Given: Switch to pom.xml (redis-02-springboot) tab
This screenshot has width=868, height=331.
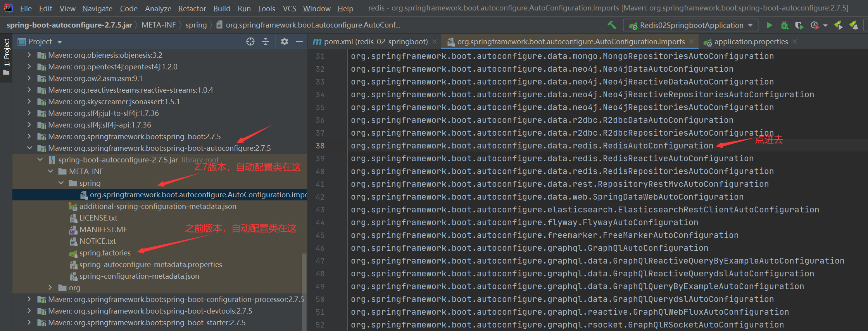Looking at the screenshot, I should click(376, 41).
